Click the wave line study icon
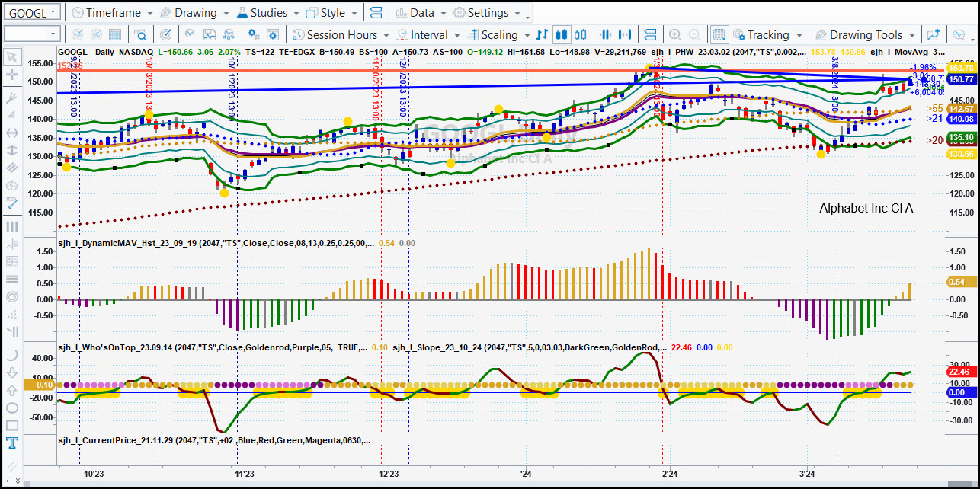This screenshot has width=980, height=489. coord(188,35)
